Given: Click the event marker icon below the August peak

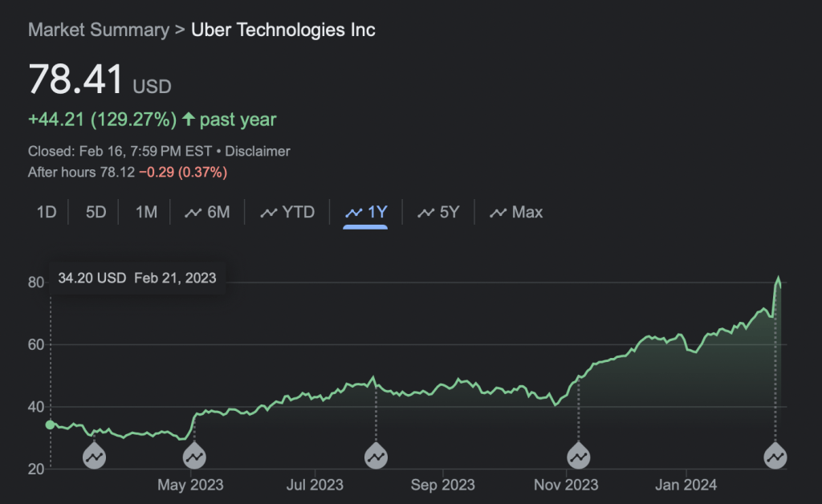Looking at the screenshot, I should tap(376, 457).
